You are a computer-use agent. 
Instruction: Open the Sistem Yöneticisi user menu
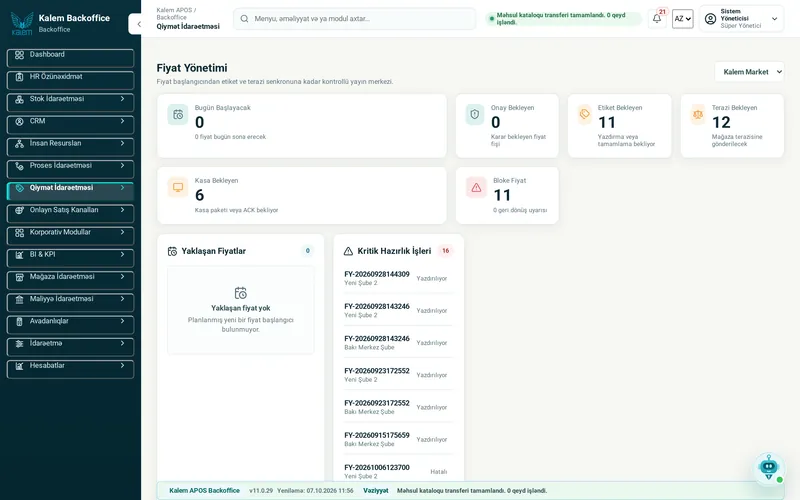pyautogui.click(x=741, y=18)
